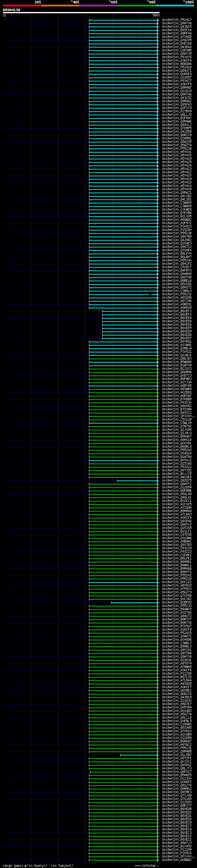This screenshot has width=197, height=868.
Task: Click the UniRef100_P93230 hit label
Action: point(177,403)
